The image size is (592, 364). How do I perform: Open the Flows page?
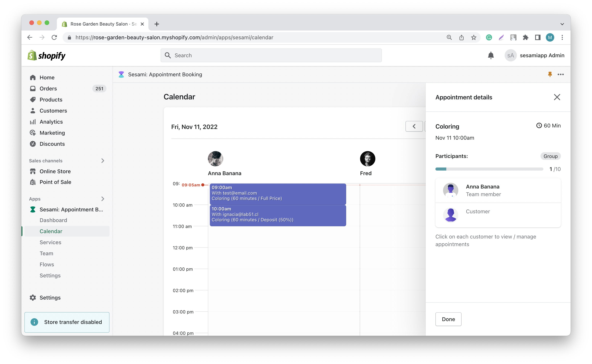point(47,265)
